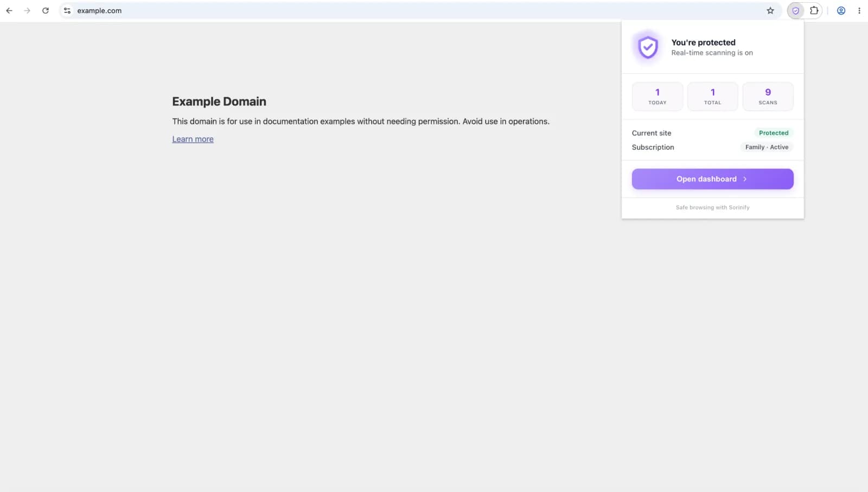Select the TOTAL stat card
This screenshot has height=492, width=868.
pyautogui.click(x=712, y=96)
